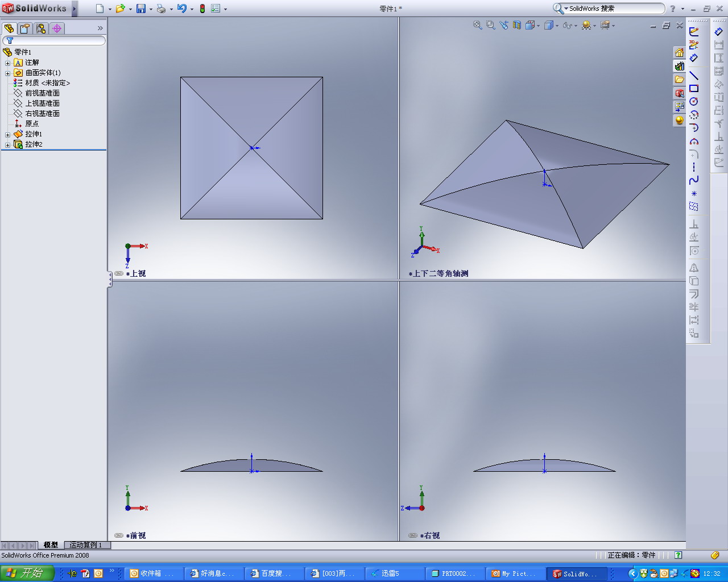Screen dimensions: 728x582
Task: Select the Circle sketch tool
Action: click(x=694, y=101)
